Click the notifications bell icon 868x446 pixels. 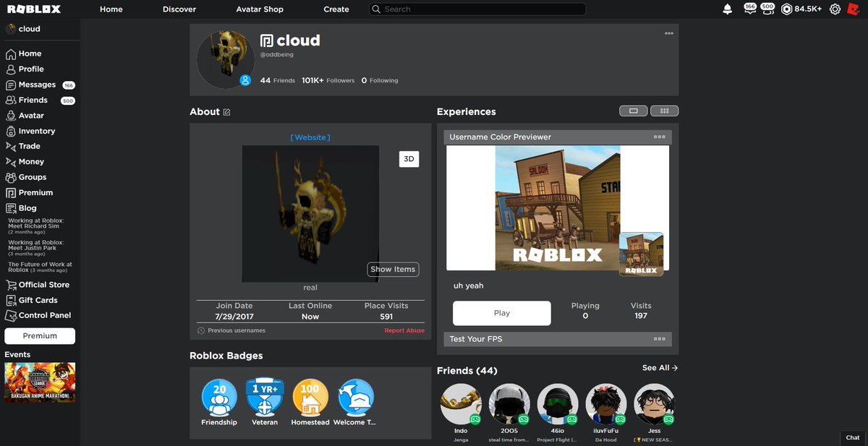(x=727, y=9)
